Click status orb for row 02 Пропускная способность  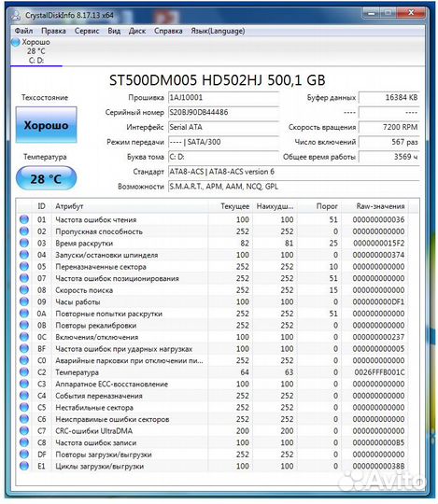24,231
